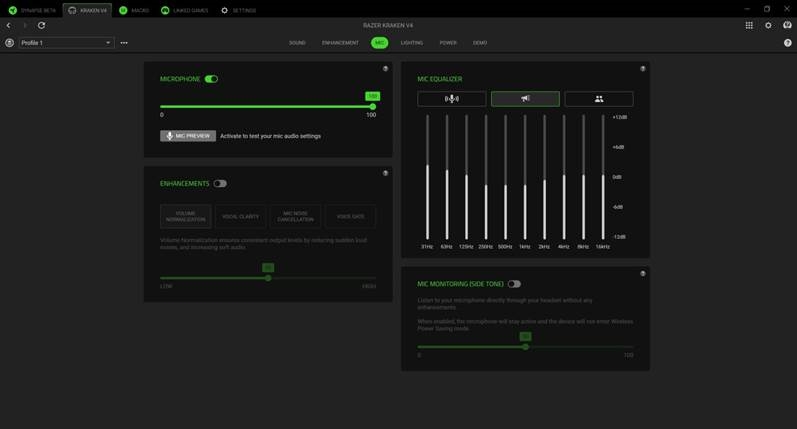The height and width of the screenshot is (429, 797).
Task: Expand the Profile 1 dropdown
Action: click(x=66, y=43)
